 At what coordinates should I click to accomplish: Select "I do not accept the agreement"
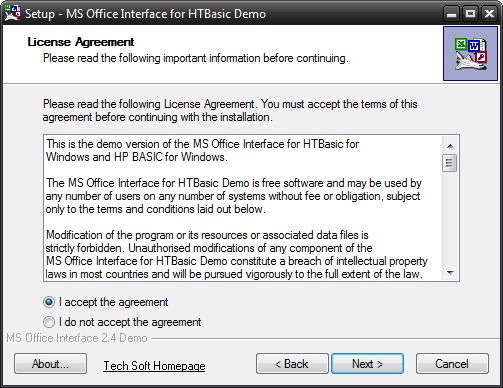[49, 322]
